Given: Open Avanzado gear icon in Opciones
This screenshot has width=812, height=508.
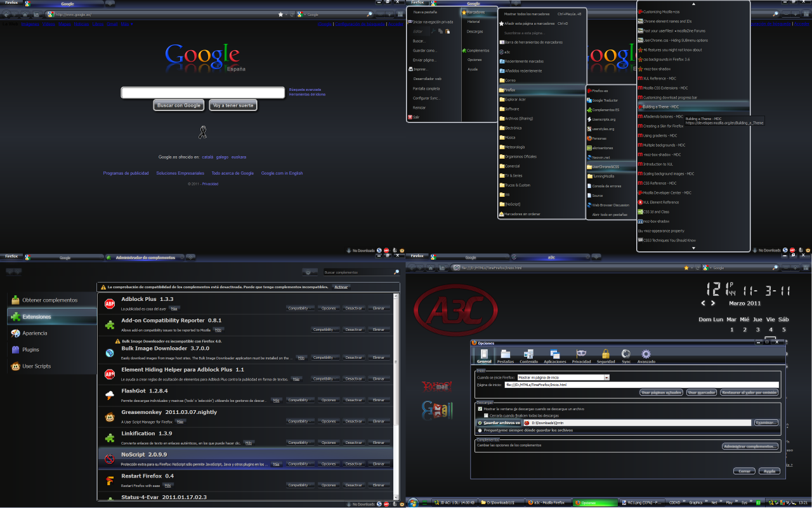Looking at the screenshot, I should [x=646, y=354].
